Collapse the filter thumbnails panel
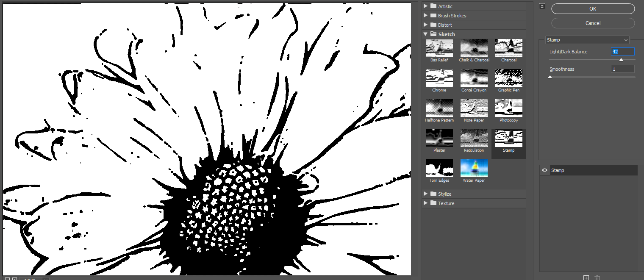 pyautogui.click(x=541, y=6)
